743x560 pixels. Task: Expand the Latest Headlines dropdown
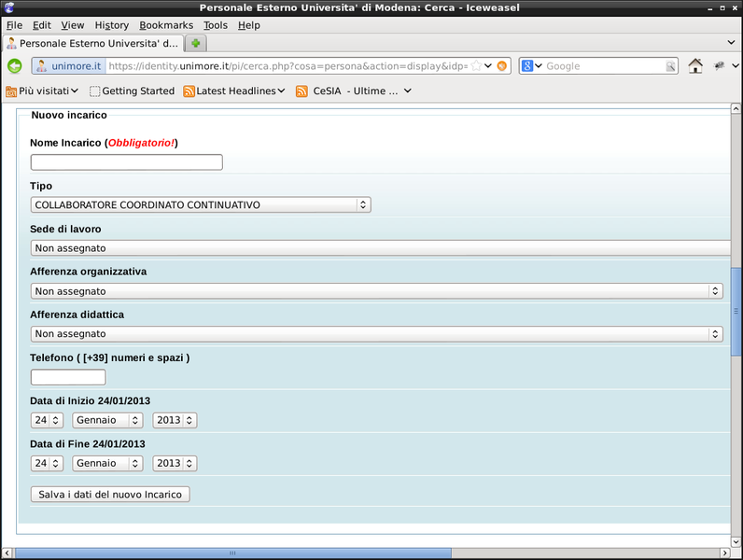281,91
